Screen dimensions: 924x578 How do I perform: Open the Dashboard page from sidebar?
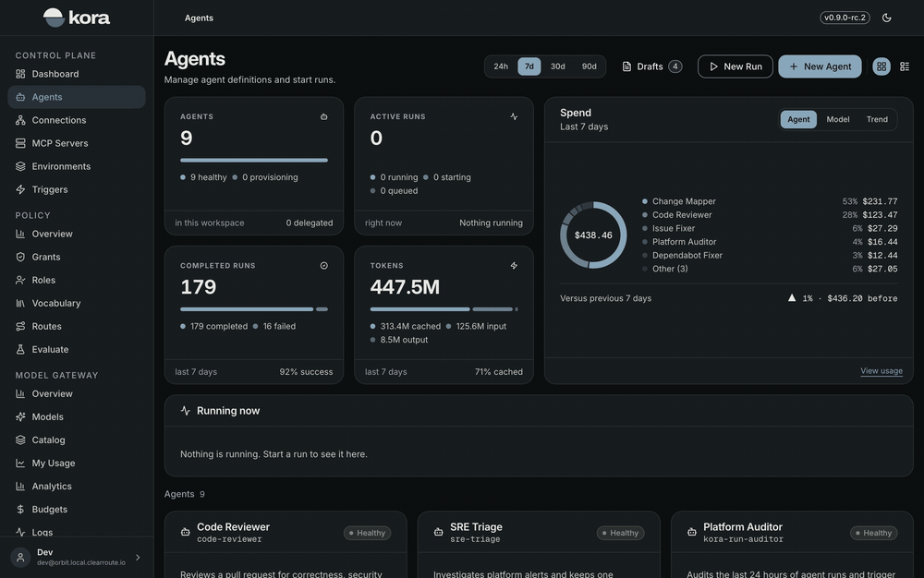[77, 74]
